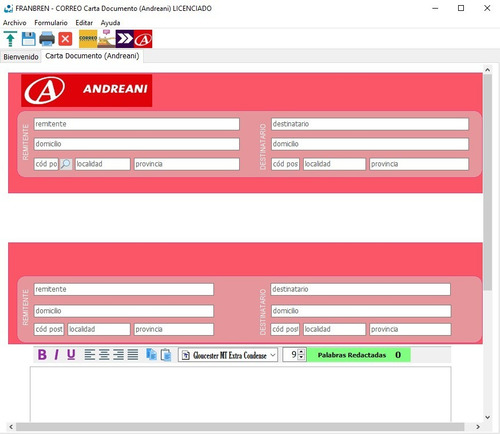Click the bottom destinatario provincia field
500x434 pixels.
(x=410, y=329)
